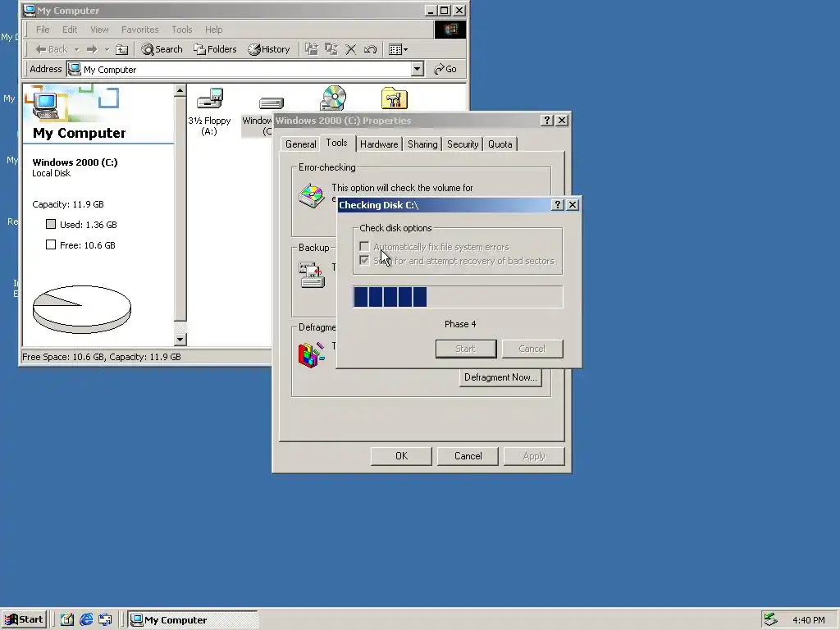The width and height of the screenshot is (840, 630).
Task: Open the Favorites menu
Action: click(139, 30)
